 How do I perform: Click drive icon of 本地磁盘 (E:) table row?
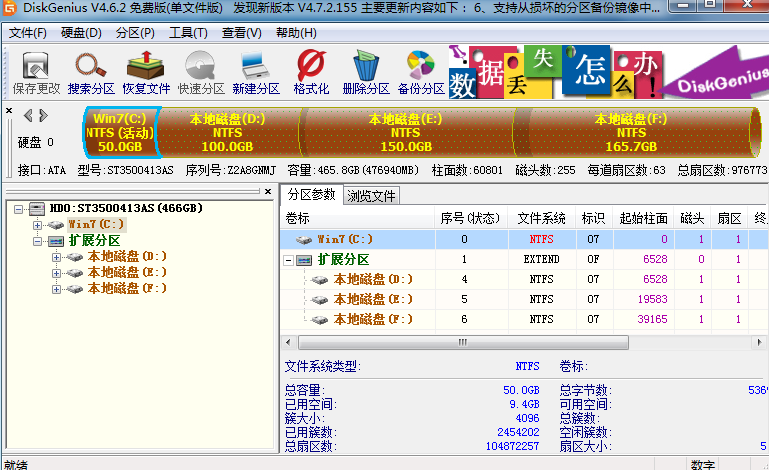319,300
